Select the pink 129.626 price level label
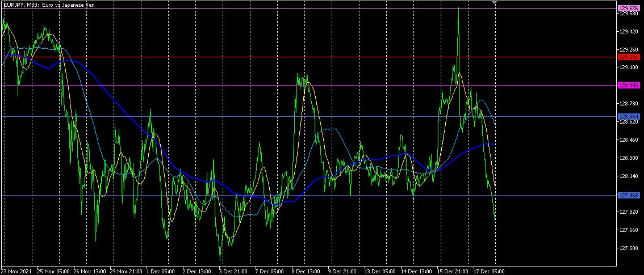 [629, 8]
